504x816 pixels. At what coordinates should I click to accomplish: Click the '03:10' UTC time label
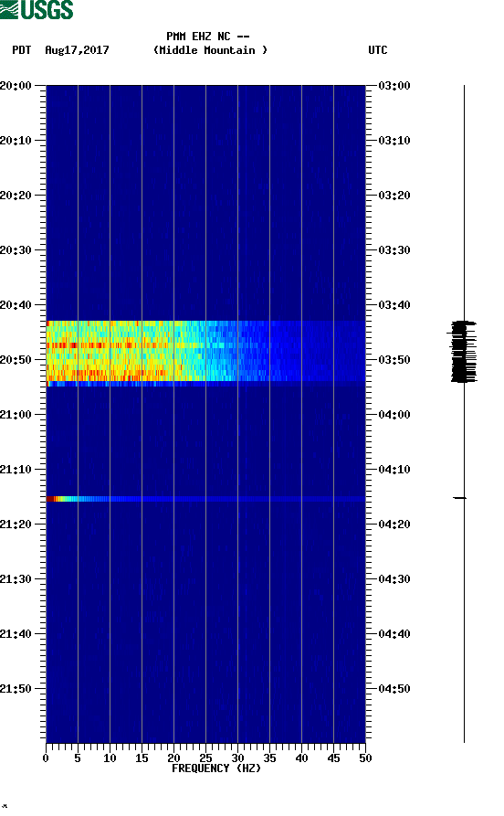[394, 141]
